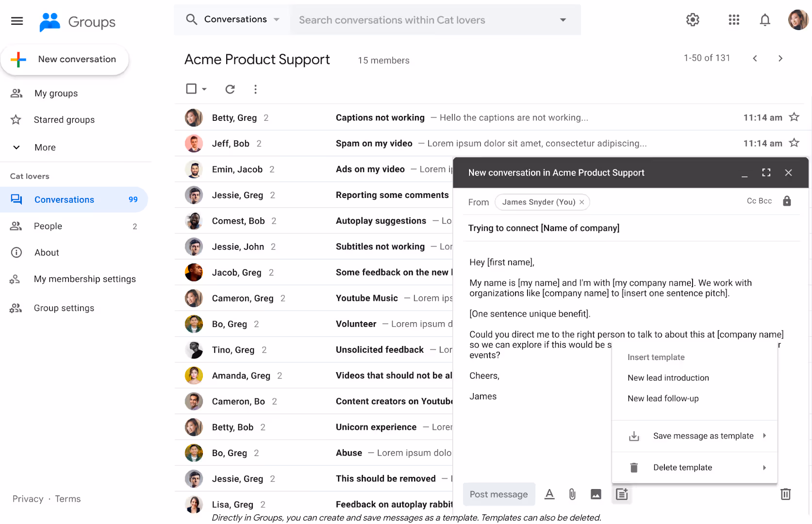The width and height of the screenshot is (812, 524).
Task: Open the select-all dropdown arrow
Action: coord(204,89)
